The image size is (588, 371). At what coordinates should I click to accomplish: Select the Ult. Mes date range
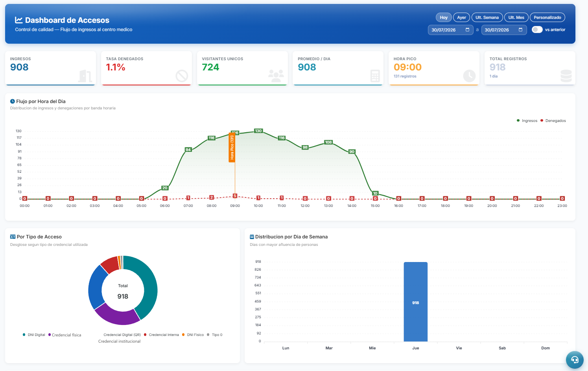(x=516, y=17)
